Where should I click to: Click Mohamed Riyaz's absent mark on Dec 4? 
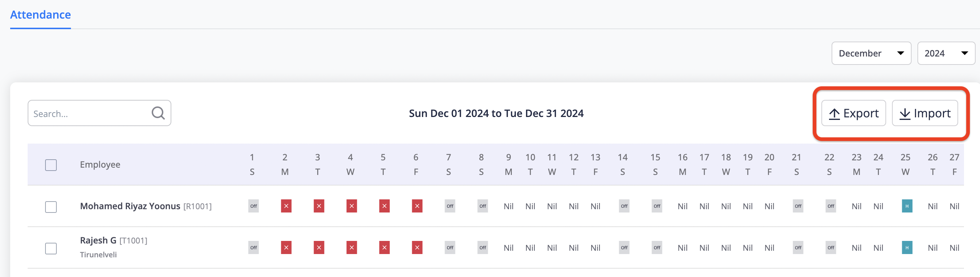click(351, 206)
